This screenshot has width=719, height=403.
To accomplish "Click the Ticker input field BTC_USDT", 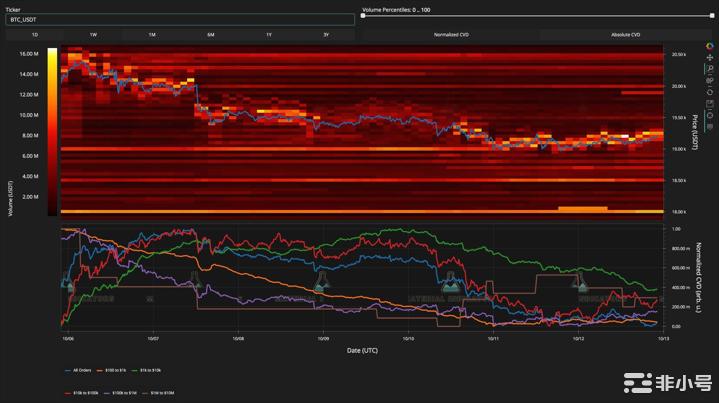I will pos(180,19).
